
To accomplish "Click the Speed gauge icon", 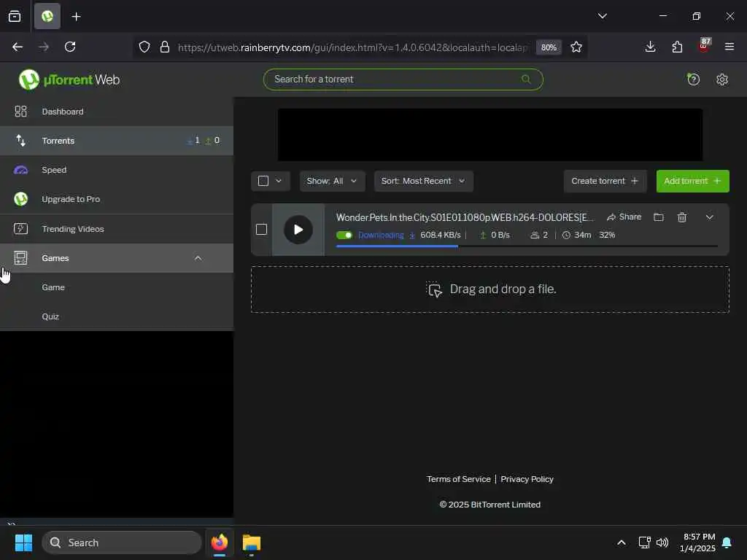I will tap(20, 170).
